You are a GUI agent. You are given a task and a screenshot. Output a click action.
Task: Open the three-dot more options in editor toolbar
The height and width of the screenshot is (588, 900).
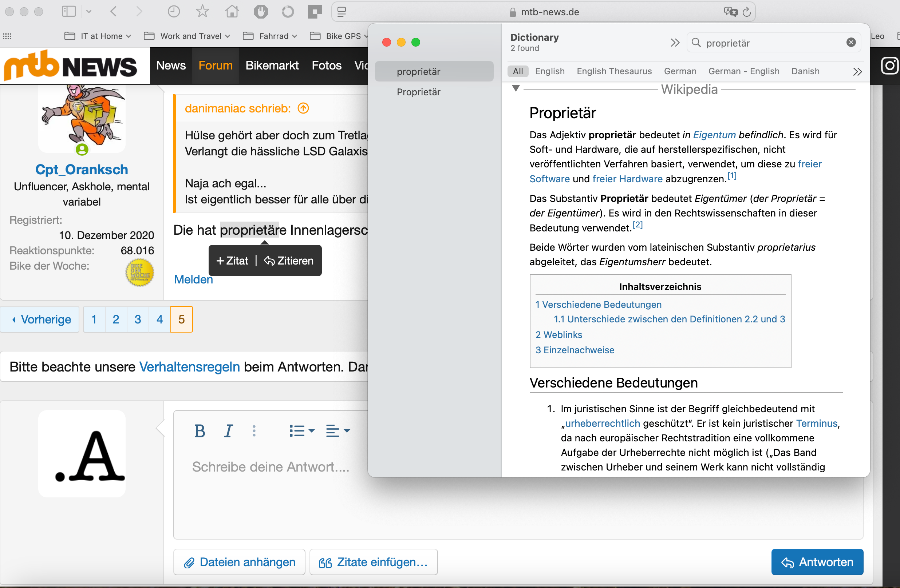pos(254,431)
